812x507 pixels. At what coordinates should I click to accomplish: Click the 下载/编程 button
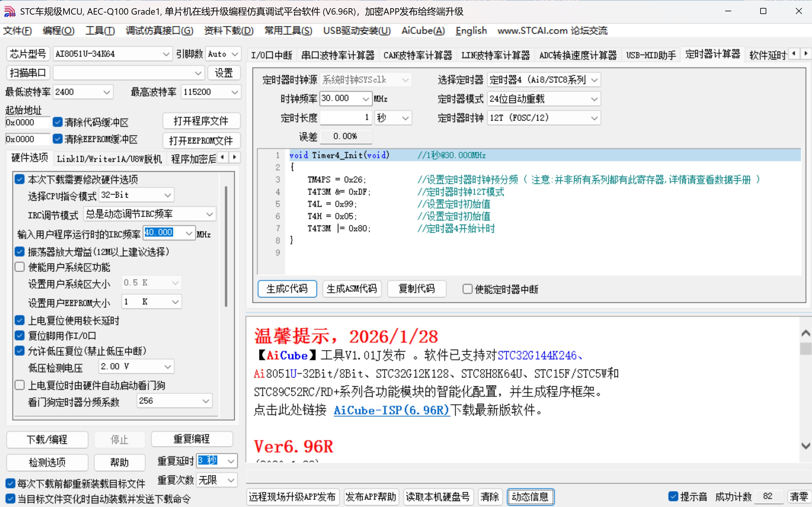tap(47, 439)
